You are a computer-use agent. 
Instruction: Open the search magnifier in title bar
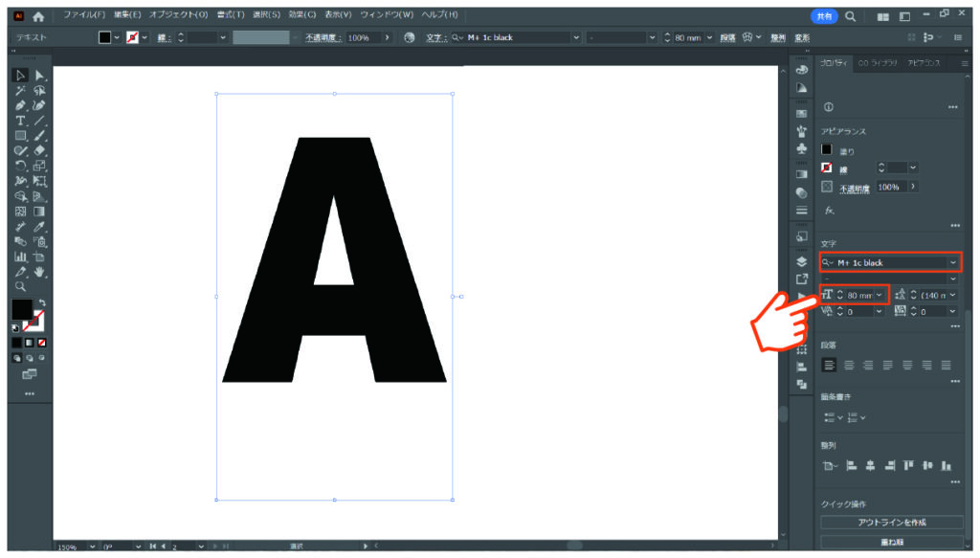pos(850,17)
